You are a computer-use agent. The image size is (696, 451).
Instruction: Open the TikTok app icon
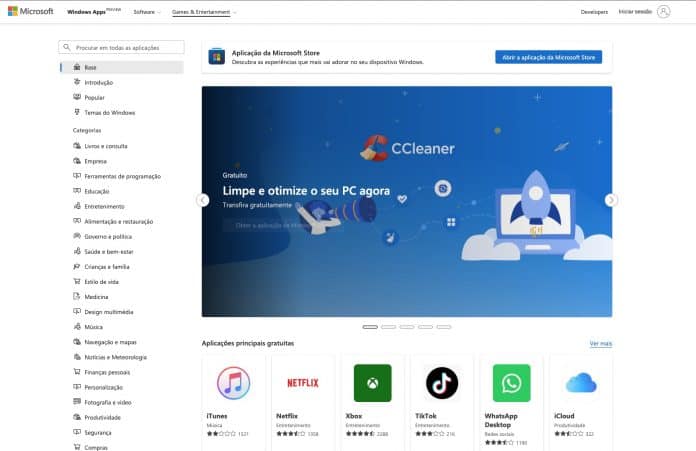(442, 382)
